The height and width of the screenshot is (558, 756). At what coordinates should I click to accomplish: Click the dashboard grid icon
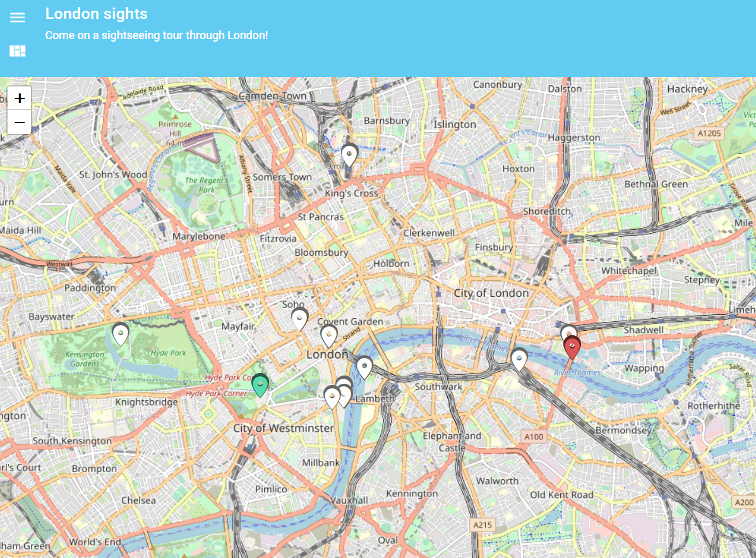tap(18, 51)
